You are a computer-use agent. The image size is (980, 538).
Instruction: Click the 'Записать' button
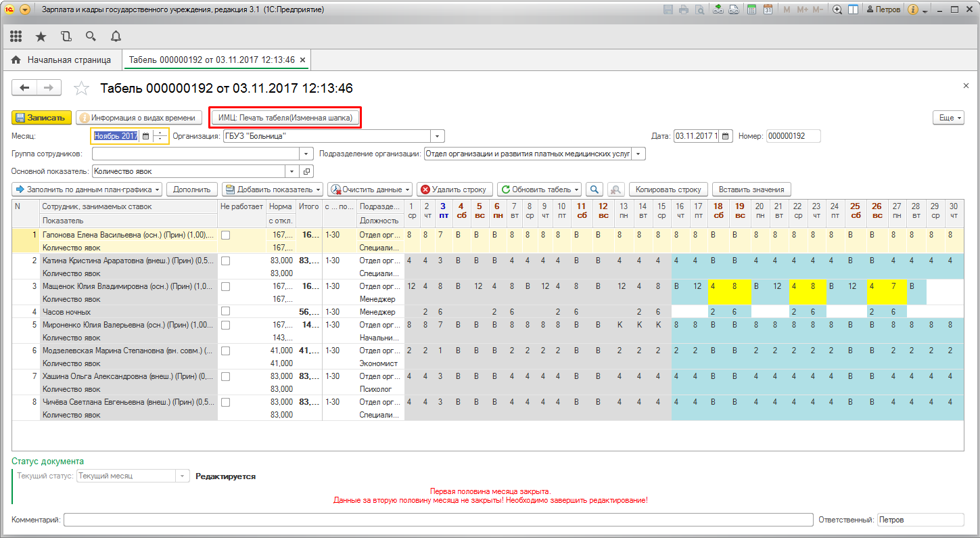(x=41, y=117)
